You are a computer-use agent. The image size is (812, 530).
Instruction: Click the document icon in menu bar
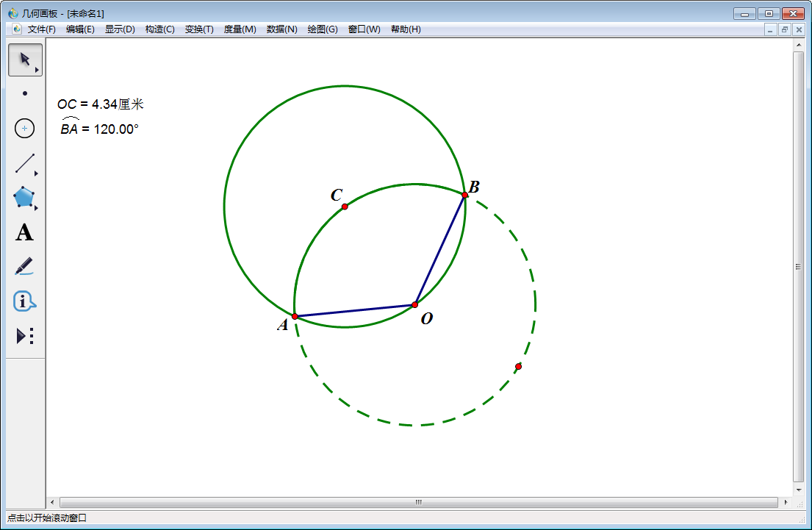(x=17, y=29)
